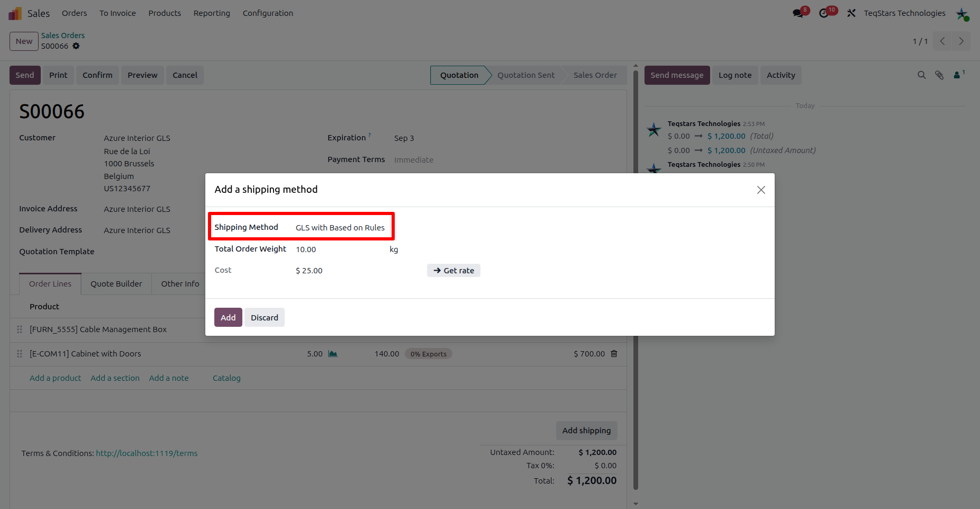Preview the quotation

pyautogui.click(x=142, y=75)
